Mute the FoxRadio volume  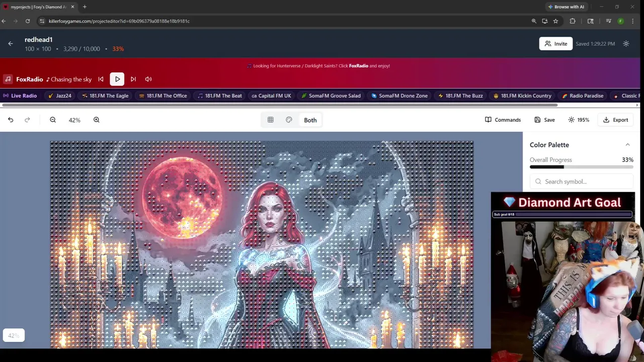[148, 79]
